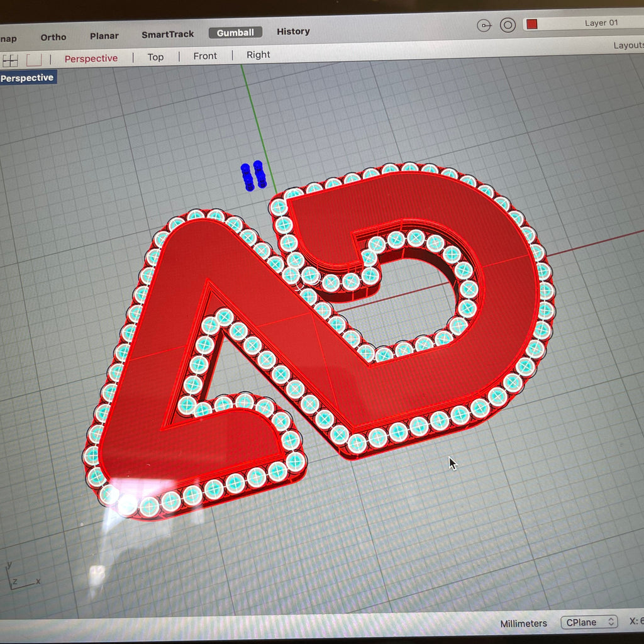
Task: Open the Layer 01 dropdown
Action: [x=601, y=23]
